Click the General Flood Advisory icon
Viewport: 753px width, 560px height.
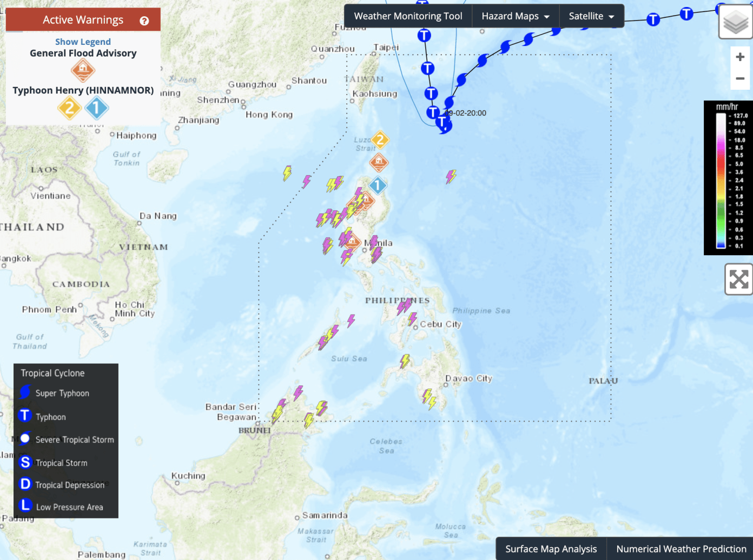point(83,70)
